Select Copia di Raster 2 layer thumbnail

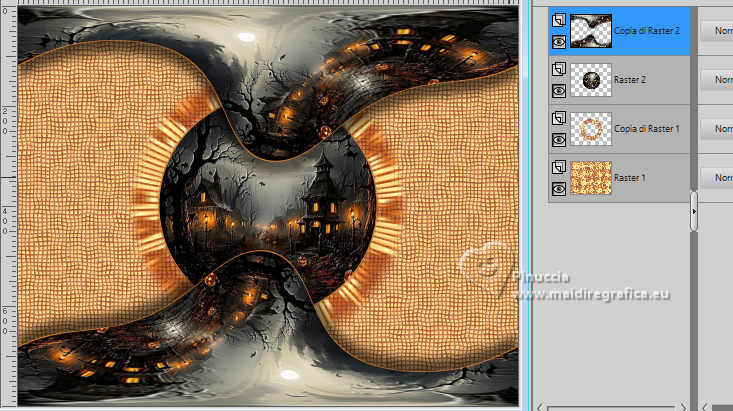click(x=591, y=31)
